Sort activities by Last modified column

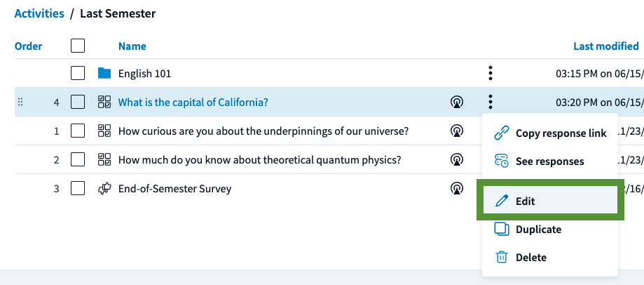pyautogui.click(x=605, y=46)
